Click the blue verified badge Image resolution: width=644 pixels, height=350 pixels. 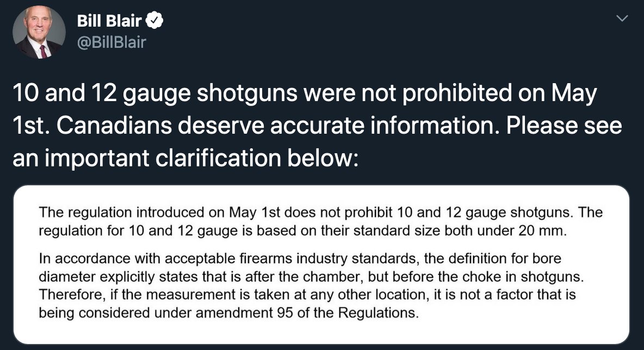click(155, 21)
